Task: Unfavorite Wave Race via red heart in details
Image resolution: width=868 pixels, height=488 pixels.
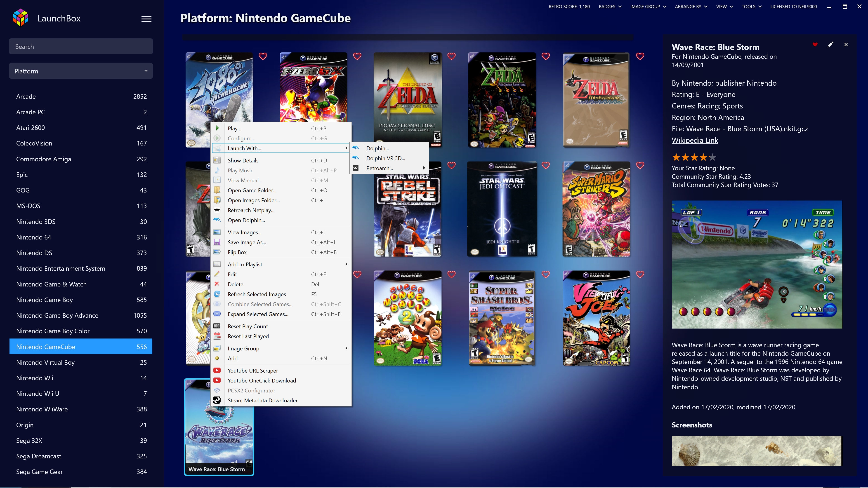Action: [815, 45]
